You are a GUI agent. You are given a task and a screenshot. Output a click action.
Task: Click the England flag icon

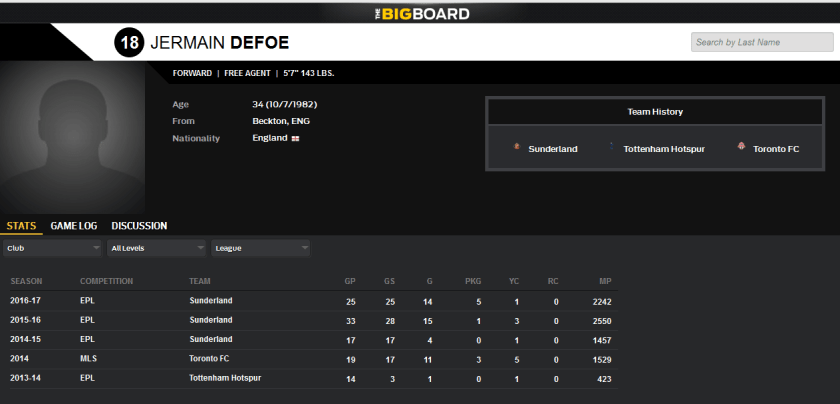click(x=295, y=138)
